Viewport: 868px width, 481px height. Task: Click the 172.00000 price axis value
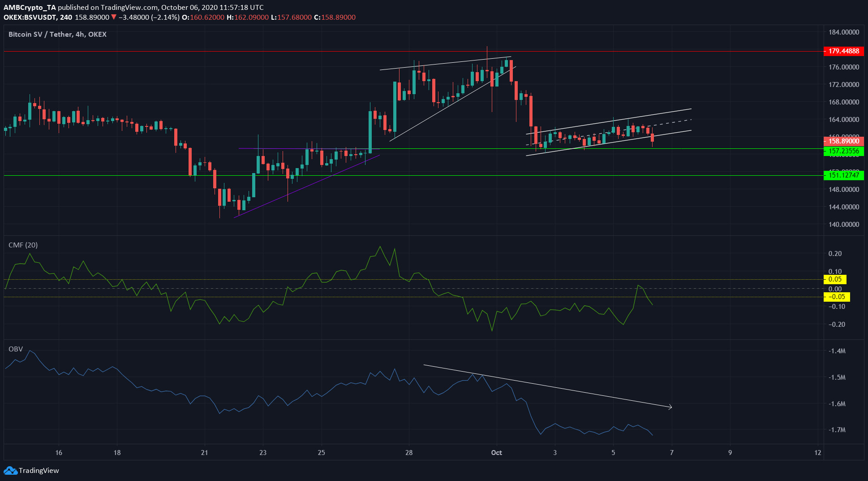tap(844, 85)
